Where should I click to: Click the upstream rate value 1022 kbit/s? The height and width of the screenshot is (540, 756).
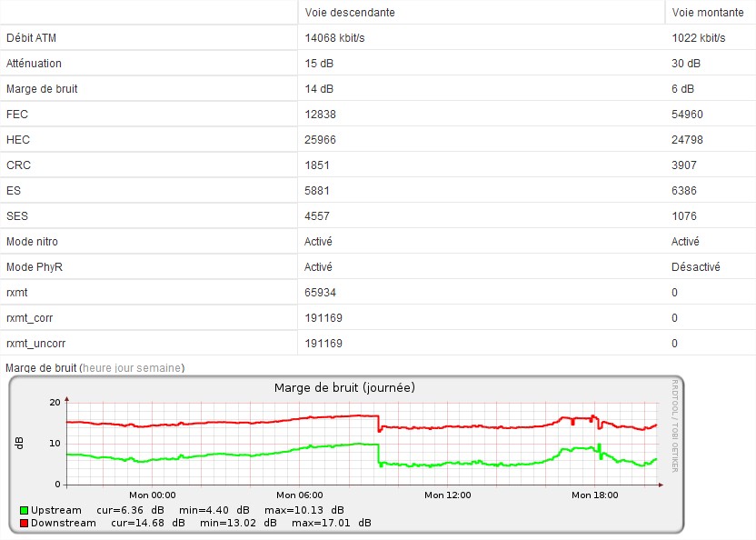(x=699, y=38)
